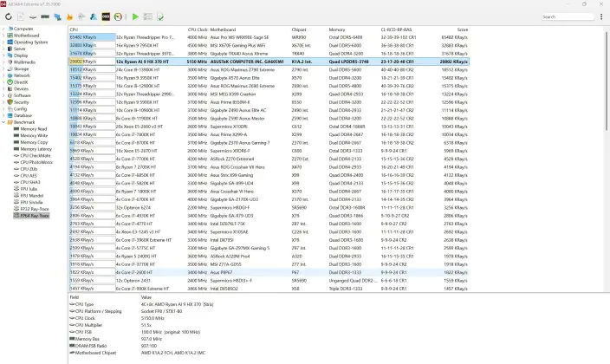This screenshot has height=364, width=610.
Task: Open the CPU ZLib benchmark
Action: tap(29, 169)
